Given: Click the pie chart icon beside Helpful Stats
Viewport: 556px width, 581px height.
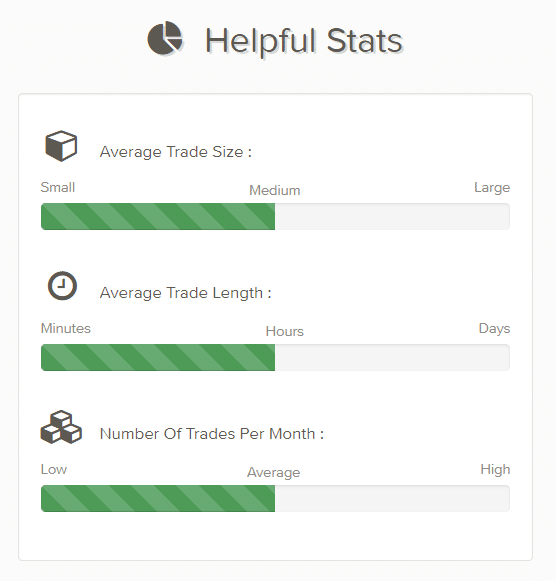Looking at the screenshot, I should click(x=165, y=38).
